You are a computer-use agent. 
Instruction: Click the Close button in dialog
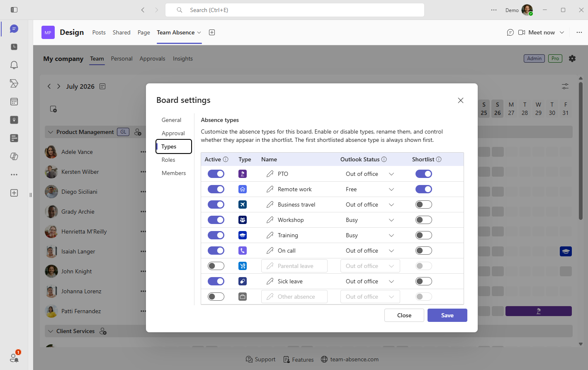point(404,315)
